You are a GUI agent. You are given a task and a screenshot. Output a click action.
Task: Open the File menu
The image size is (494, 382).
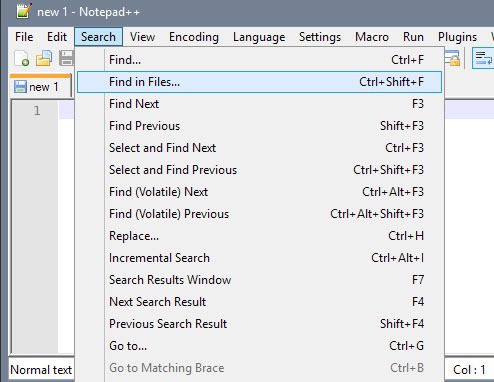click(x=24, y=37)
